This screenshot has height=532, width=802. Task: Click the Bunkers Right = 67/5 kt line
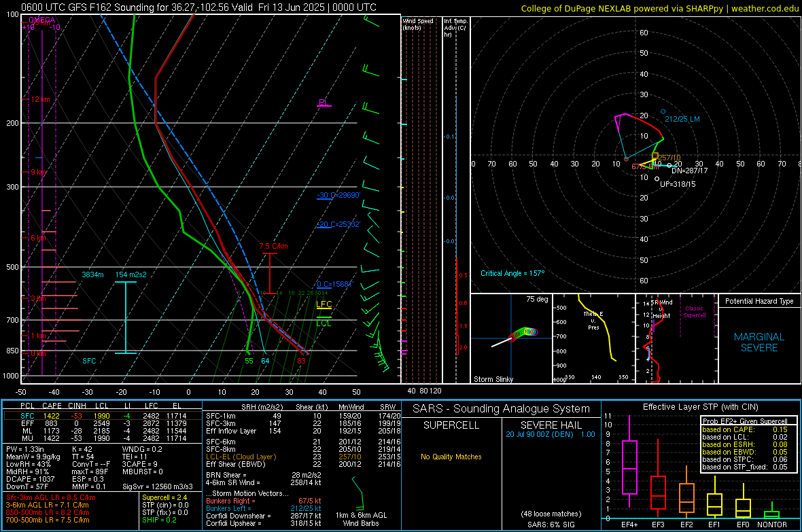pos(264,501)
